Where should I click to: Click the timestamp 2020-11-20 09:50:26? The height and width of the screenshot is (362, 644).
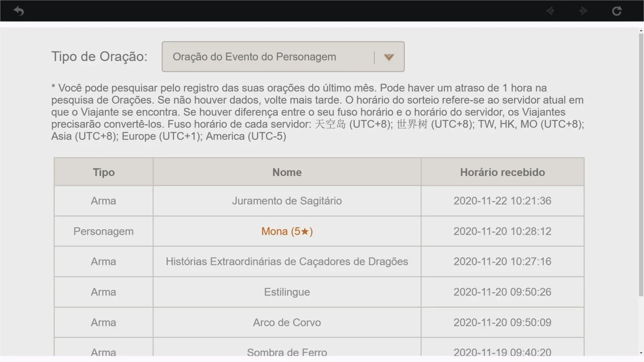click(x=502, y=292)
